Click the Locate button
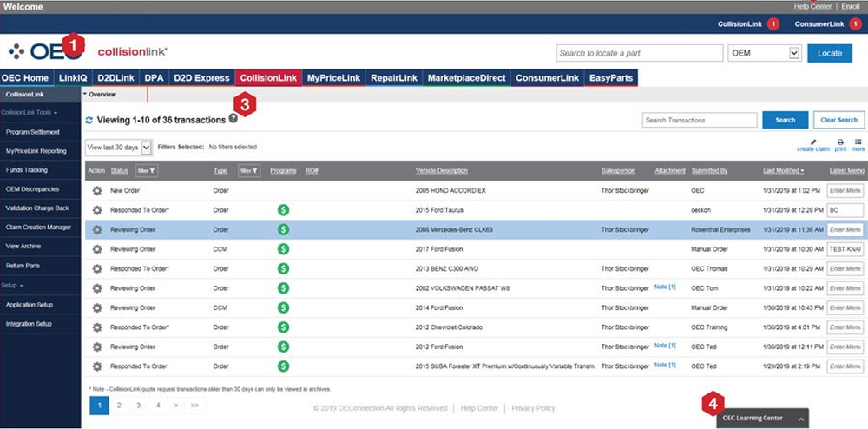The height and width of the screenshot is (429, 868). click(830, 53)
